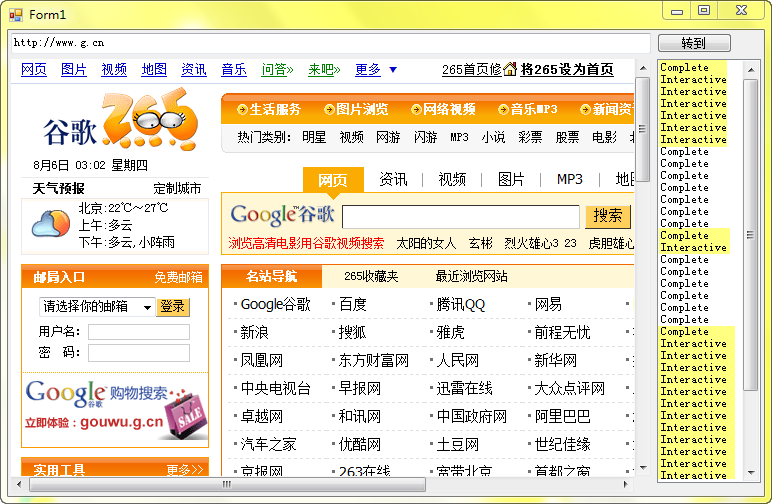Open the 前程无忧 site link
The width and height of the screenshot is (772, 504).
tap(562, 333)
